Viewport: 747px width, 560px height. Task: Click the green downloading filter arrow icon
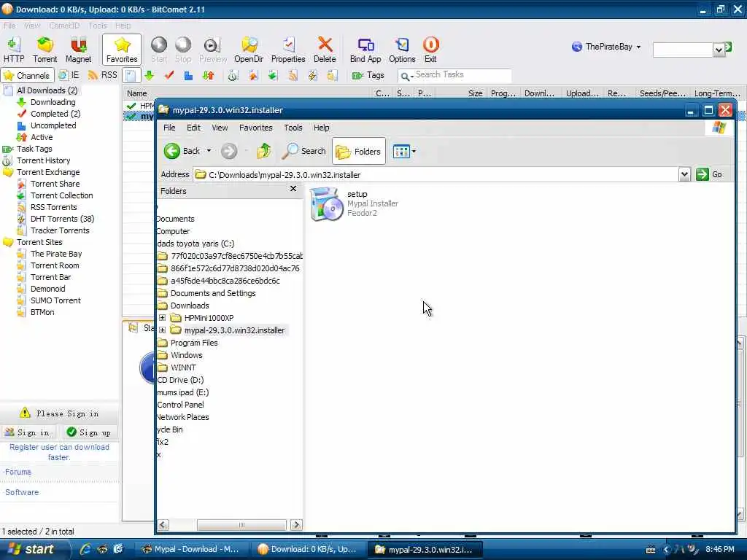pyautogui.click(x=150, y=75)
